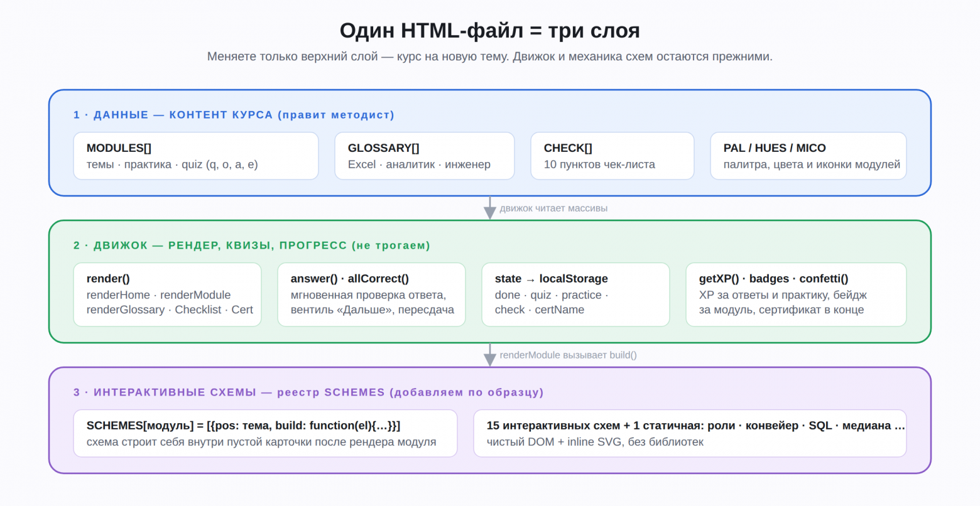Click 'палитра, цвета и иконки модулей'
The width and height of the screenshot is (980, 506).
812,164
